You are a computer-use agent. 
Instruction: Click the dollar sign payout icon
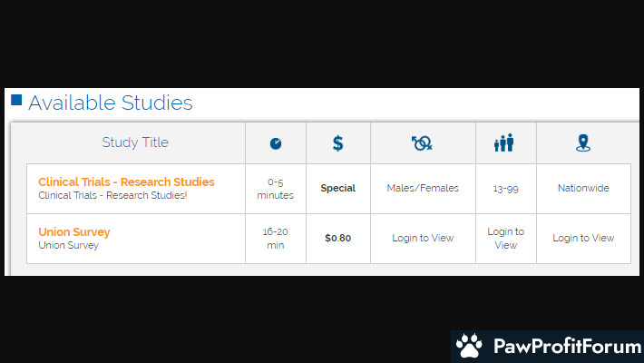pos(338,143)
